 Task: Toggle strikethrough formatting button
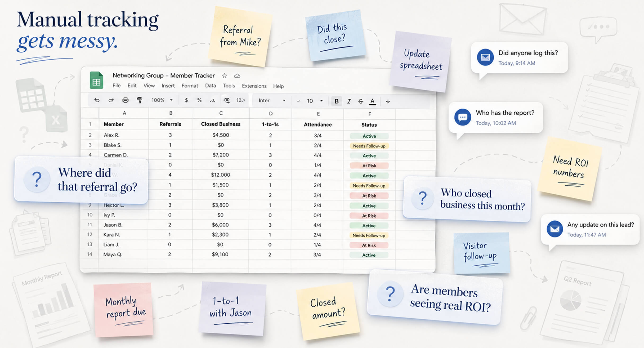(361, 101)
